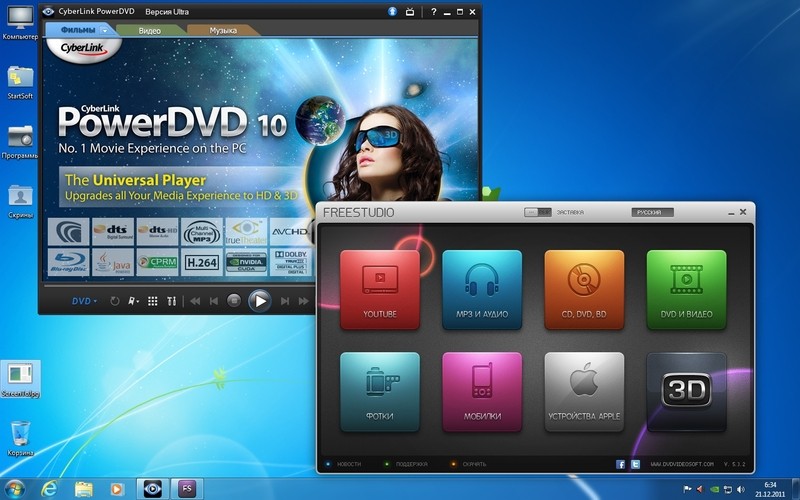Click the network tray icon
The height and width of the screenshot is (500, 800).
point(728,489)
